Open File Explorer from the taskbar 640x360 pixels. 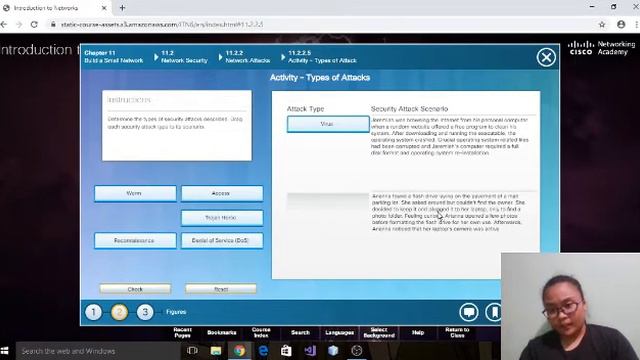point(216,351)
